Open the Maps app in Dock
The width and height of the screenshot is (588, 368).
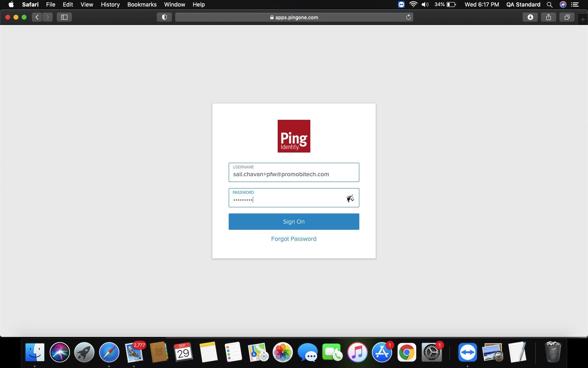point(258,352)
